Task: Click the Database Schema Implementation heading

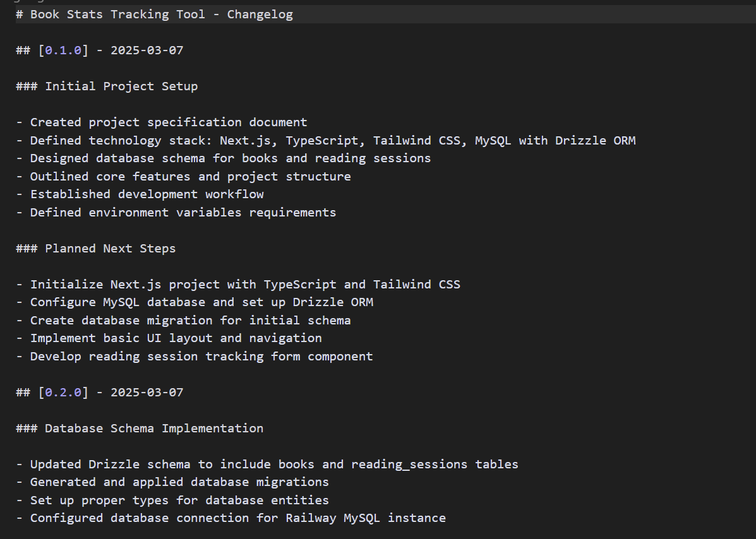Action: 153,429
